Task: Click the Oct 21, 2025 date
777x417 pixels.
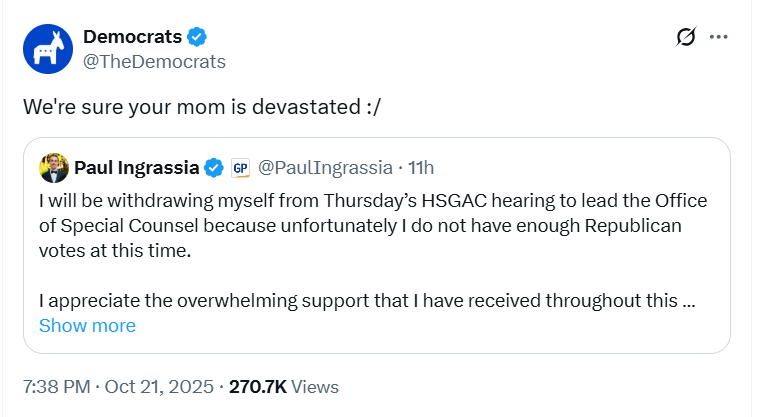Action: [x=161, y=387]
